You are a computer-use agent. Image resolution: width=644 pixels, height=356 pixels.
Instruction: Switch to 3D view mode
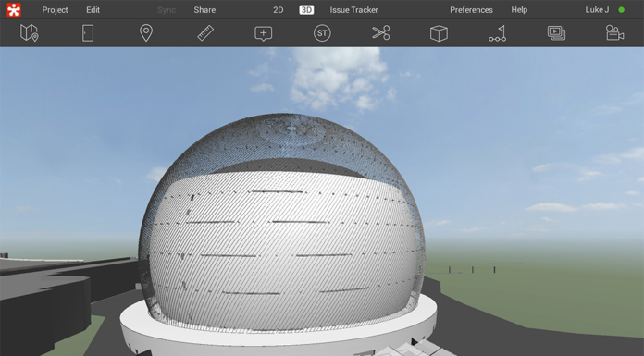(x=306, y=10)
